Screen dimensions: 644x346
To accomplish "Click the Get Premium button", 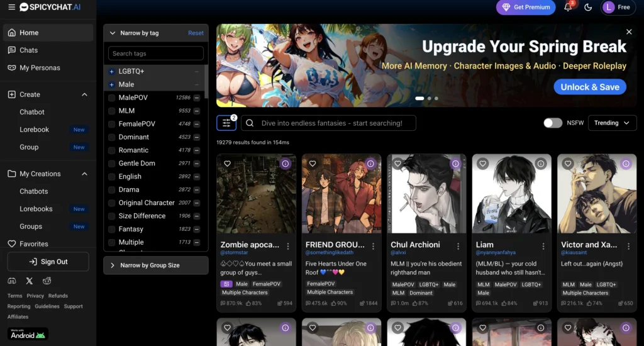I will tap(525, 8).
